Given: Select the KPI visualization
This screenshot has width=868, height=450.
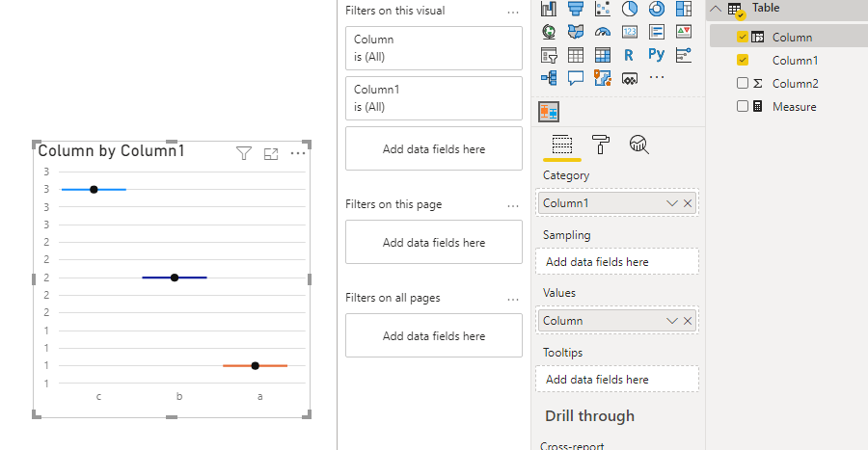Looking at the screenshot, I should (x=684, y=32).
